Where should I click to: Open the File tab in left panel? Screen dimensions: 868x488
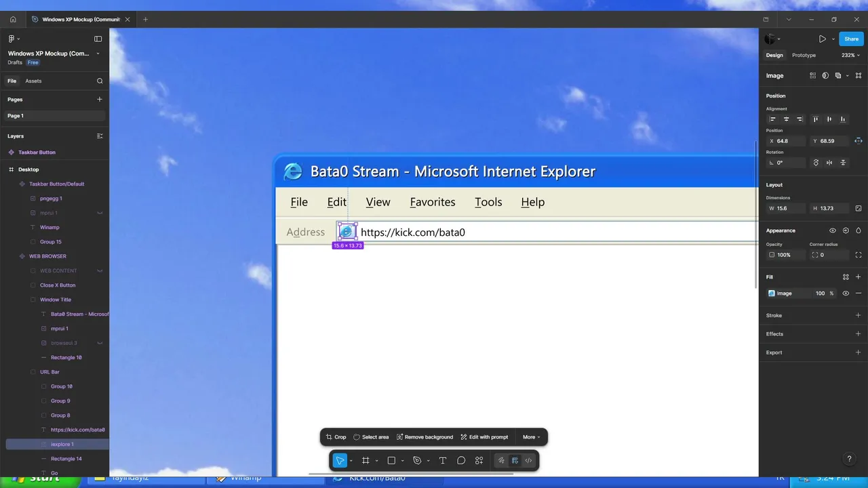coord(12,81)
